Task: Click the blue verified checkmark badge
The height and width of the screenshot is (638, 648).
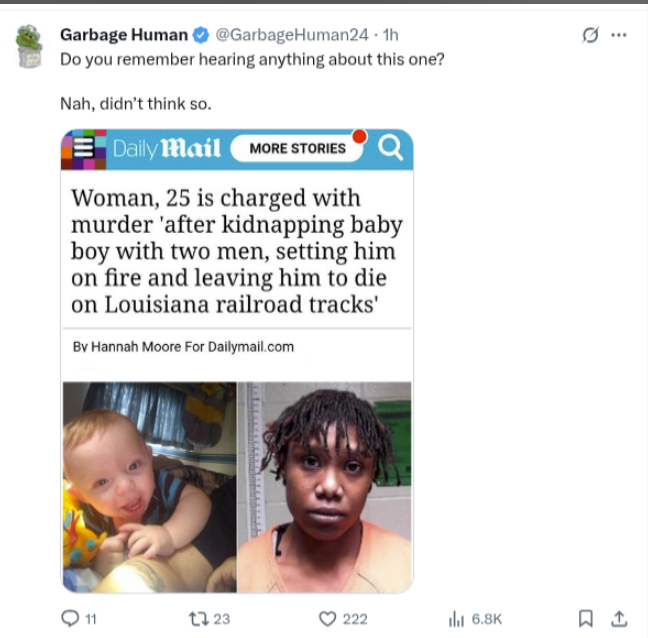Action: [201, 35]
